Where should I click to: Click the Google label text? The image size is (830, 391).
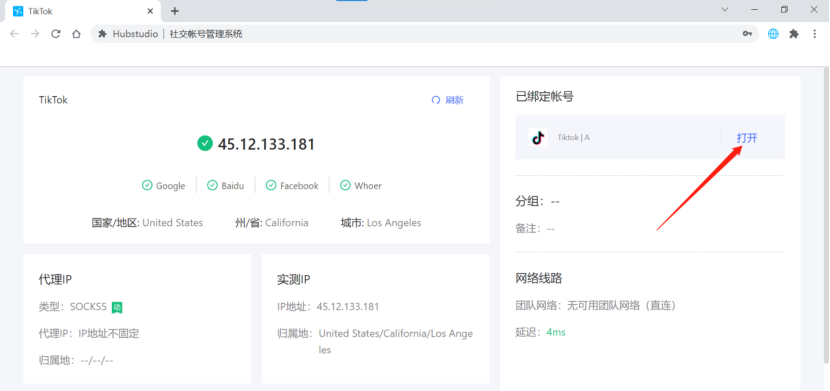[170, 186]
